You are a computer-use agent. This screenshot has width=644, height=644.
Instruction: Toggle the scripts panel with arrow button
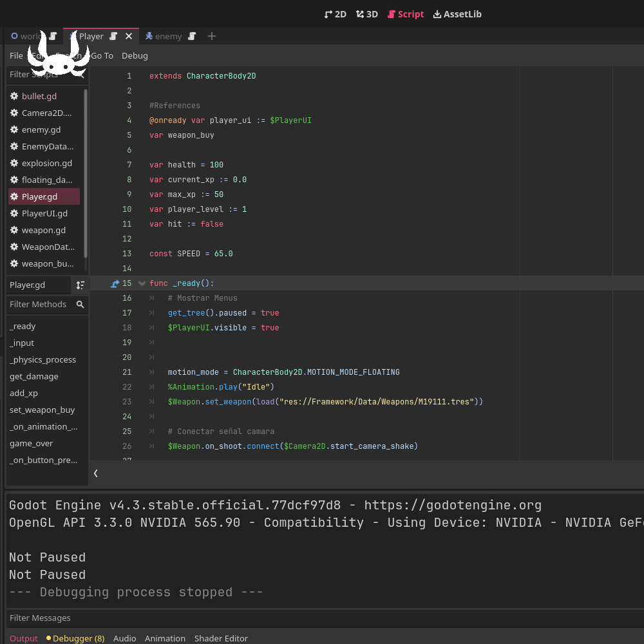(x=96, y=473)
